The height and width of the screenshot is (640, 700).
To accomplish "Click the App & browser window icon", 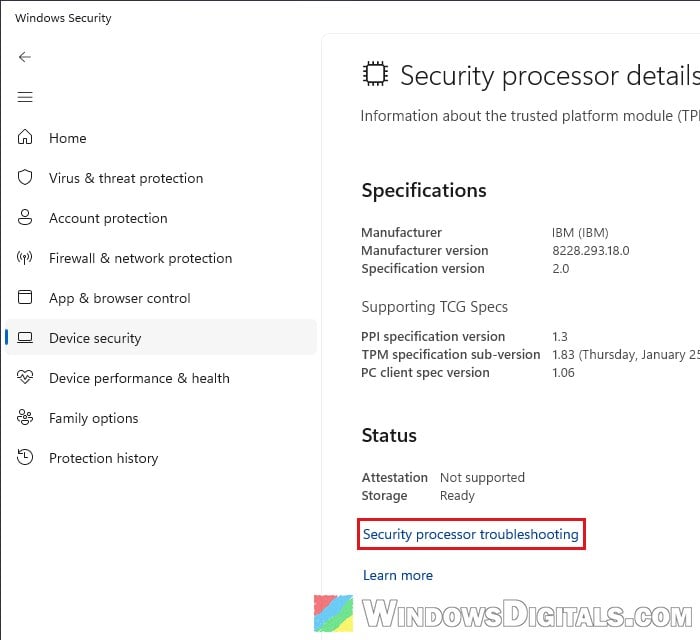I will [x=25, y=297].
